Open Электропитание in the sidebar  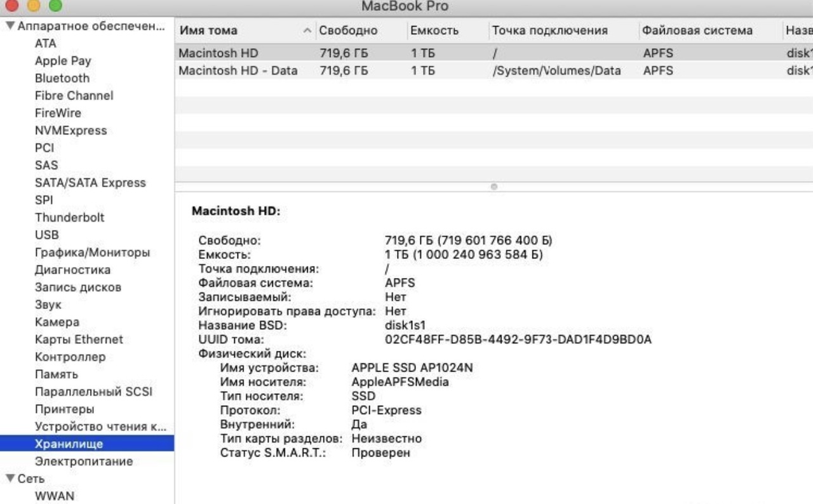pos(84,461)
